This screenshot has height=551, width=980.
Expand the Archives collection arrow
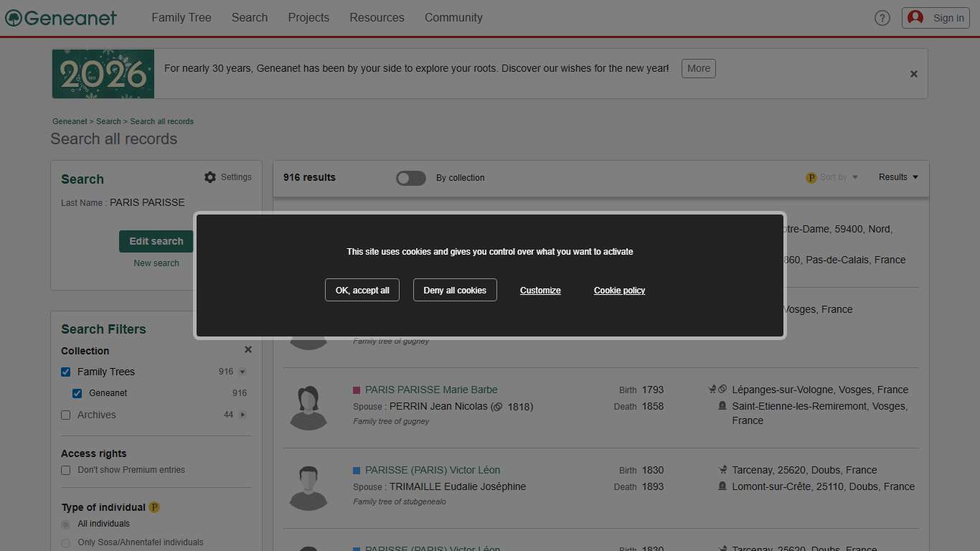click(x=242, y=415)
